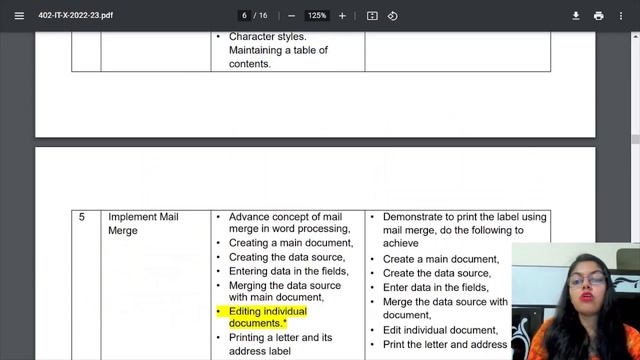
Task: Click the zoom in plus button
Action: [342, 16]
